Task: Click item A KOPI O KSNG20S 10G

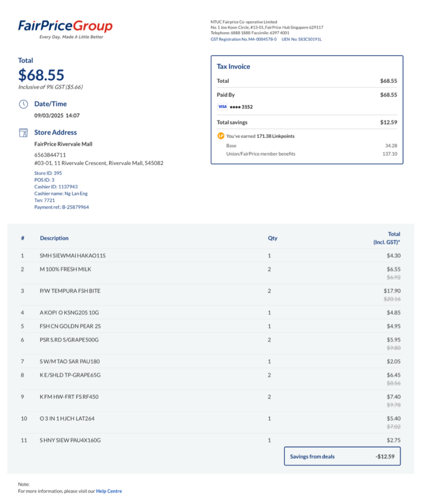Action: pyautogui.click(x=69, y=312)
